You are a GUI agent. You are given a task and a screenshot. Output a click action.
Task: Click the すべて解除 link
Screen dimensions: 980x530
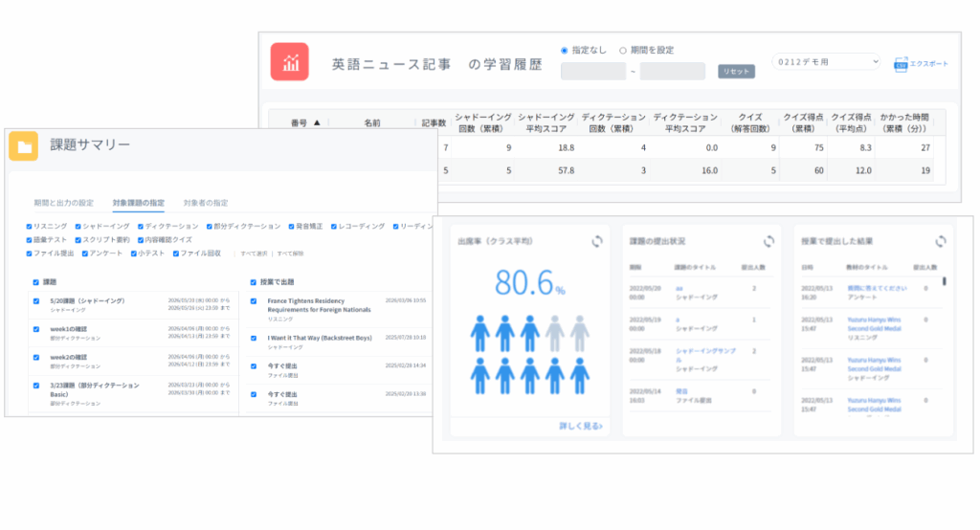(290, 254)
